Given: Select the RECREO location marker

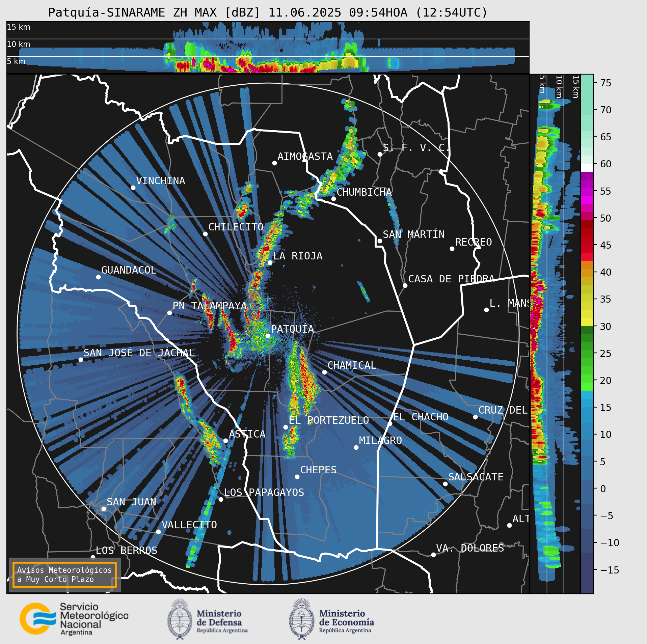Looking at the screenshot, I should [452, 249].
